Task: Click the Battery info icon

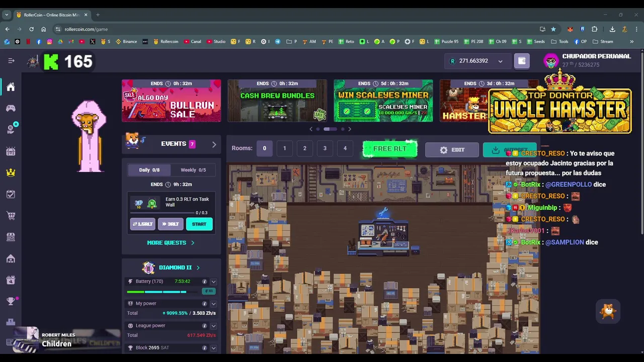Action: 204,282
